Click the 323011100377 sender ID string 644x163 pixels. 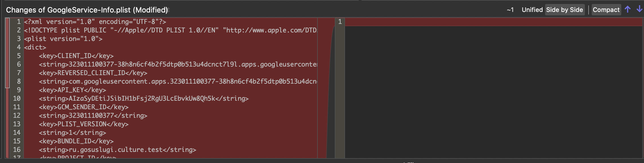tap(93, 115)
